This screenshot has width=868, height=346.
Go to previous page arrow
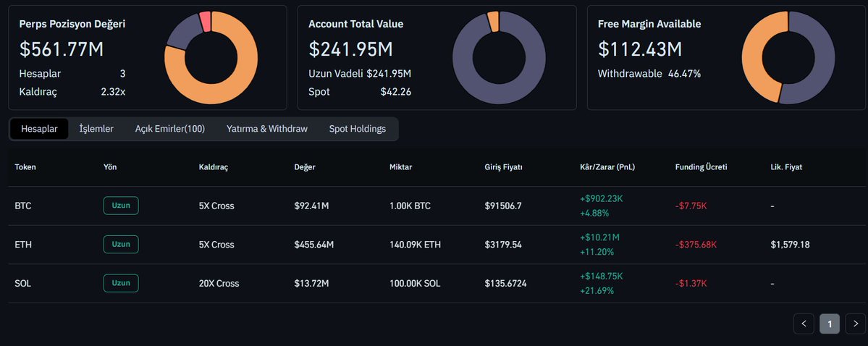(x=804, y=324)
